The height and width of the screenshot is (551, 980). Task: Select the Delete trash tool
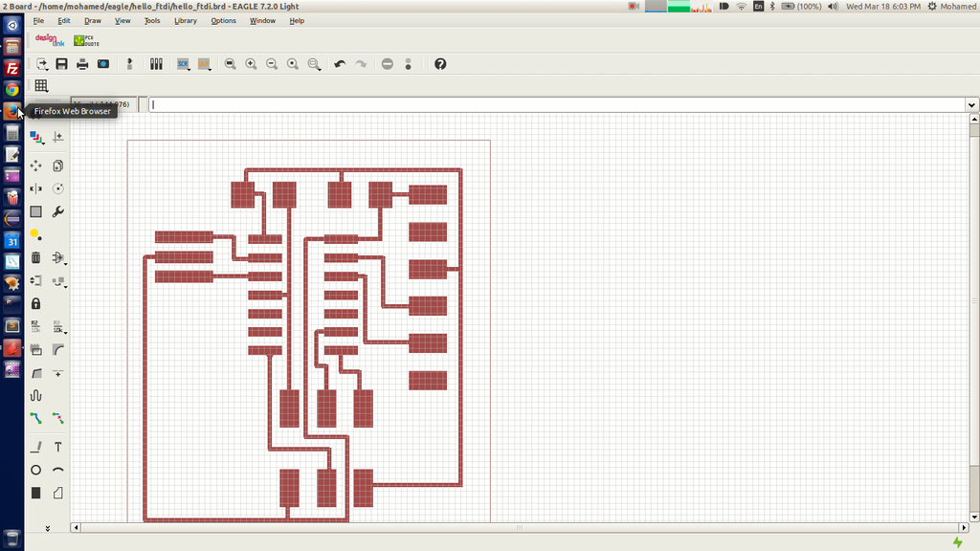coord(35,257)
